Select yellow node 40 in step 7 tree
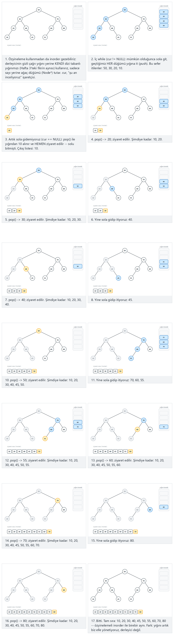 [x=26, y=269]
